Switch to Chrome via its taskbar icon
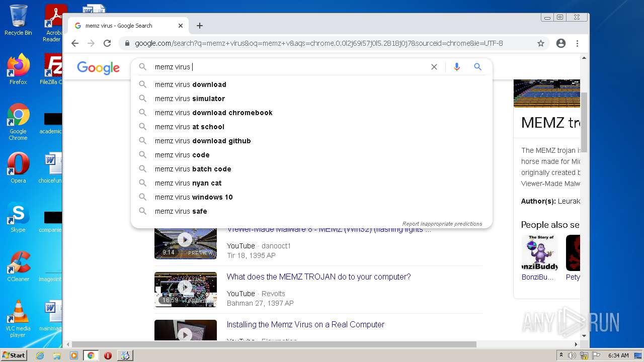The height and width of the screenshot is (362, 644). [91, 355]
